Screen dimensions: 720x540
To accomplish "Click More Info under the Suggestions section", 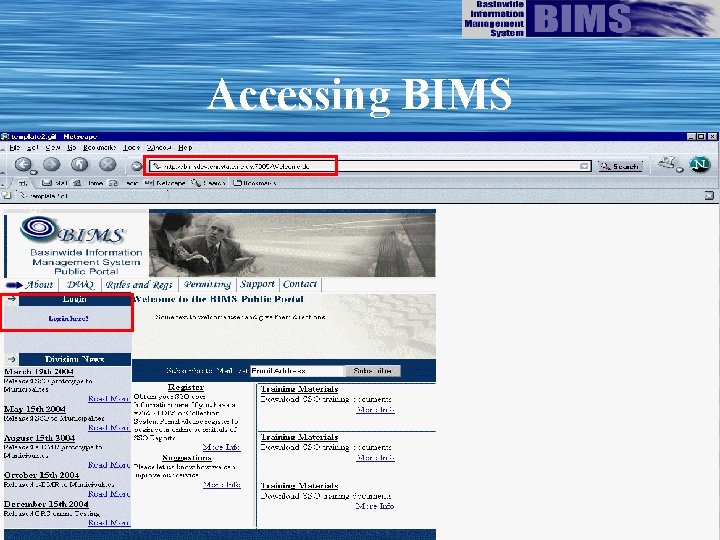I will (x=221, y=484).
